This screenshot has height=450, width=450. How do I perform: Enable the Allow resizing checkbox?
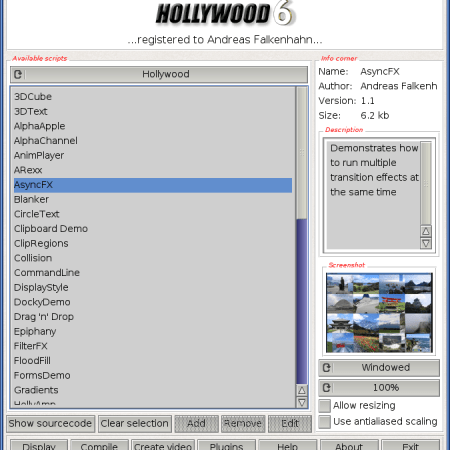pyautogui.click(x=325, y=406)
